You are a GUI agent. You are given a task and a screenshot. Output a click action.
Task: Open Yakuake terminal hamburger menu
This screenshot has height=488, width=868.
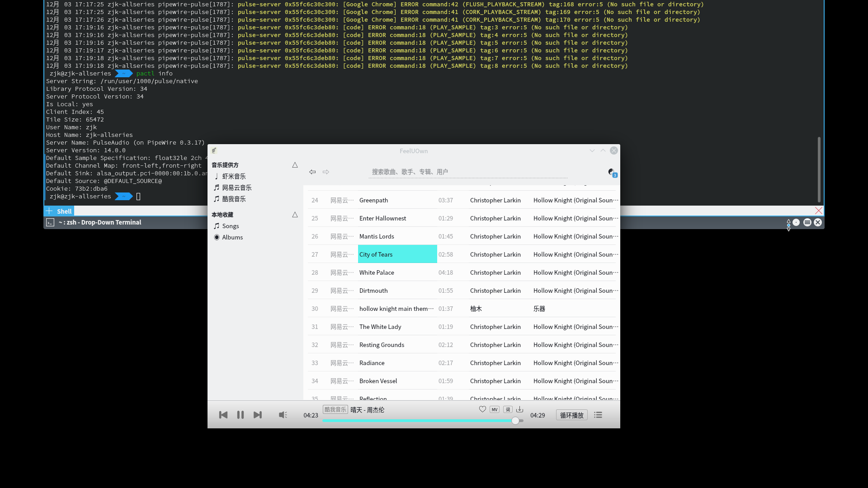tap(807, 222)
